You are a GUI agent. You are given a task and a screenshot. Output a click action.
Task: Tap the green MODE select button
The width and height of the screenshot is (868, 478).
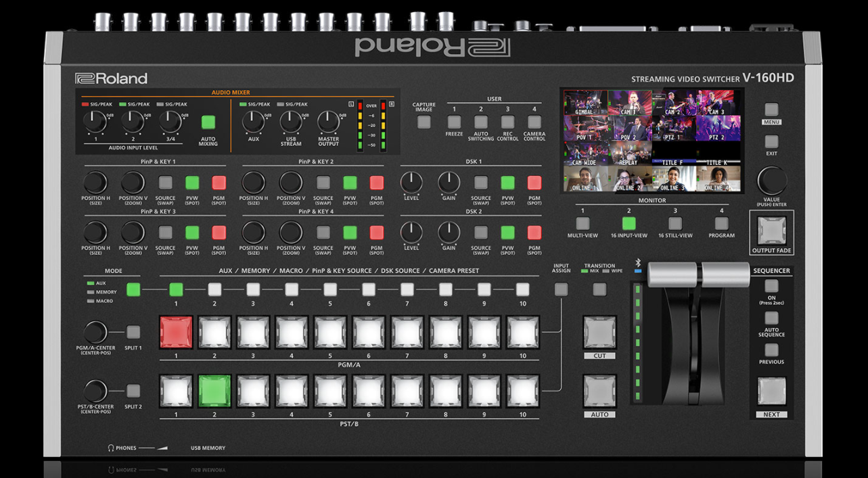(x=133, y=289)
